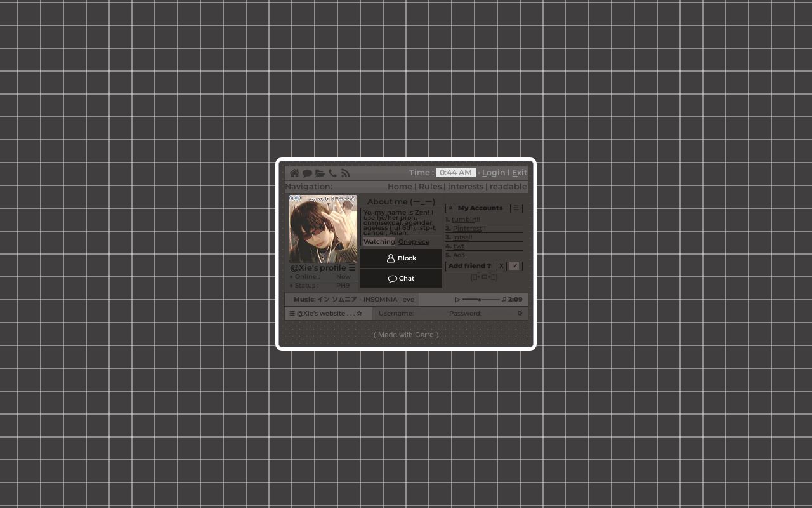Screen dimensions: 812x508
Task: Click the music progress slider track
Action: pyautogui.click(x=481, y=299)
